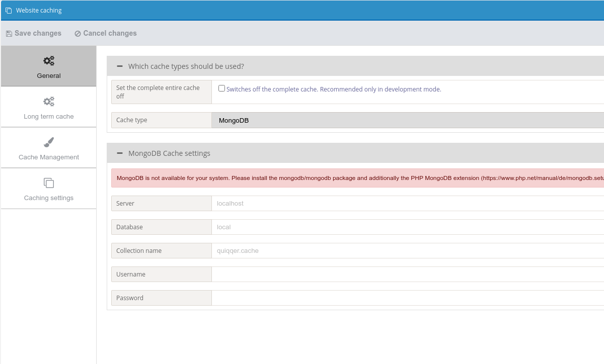Screen dimensions: 604x364
Task: Click the Server input field
Action: click(408, 204)
